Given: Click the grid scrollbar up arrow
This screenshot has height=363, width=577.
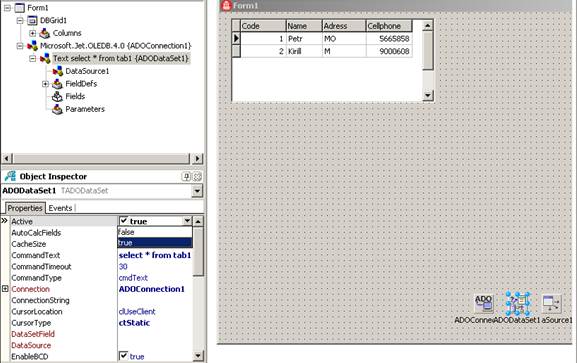Looking at the screenshot, I should click(427, 25).
